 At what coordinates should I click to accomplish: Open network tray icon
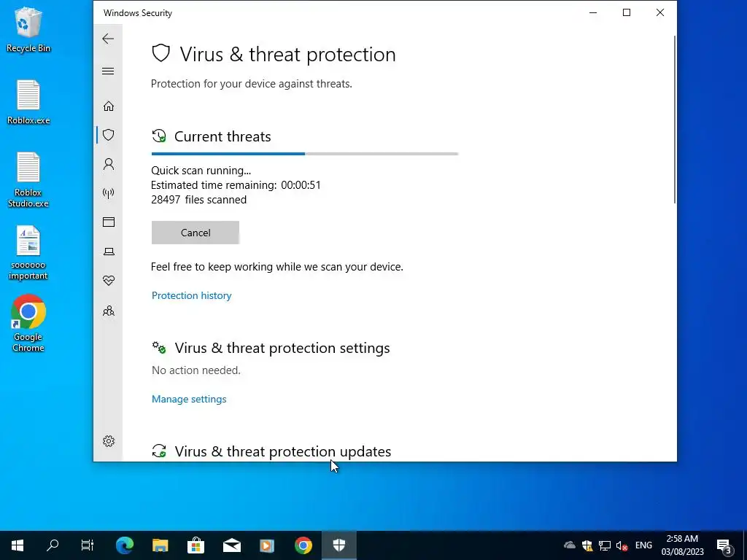pos(605,545)
